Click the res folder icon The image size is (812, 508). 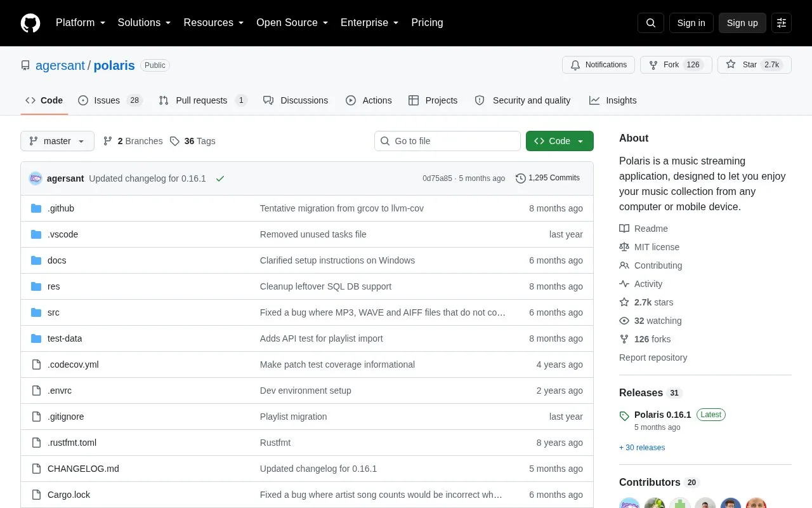(36, 286)
